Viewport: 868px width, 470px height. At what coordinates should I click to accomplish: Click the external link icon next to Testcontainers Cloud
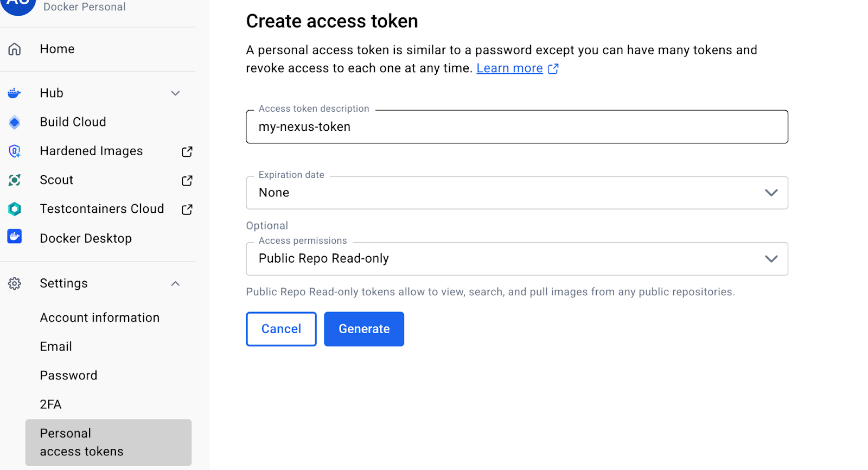186,209
